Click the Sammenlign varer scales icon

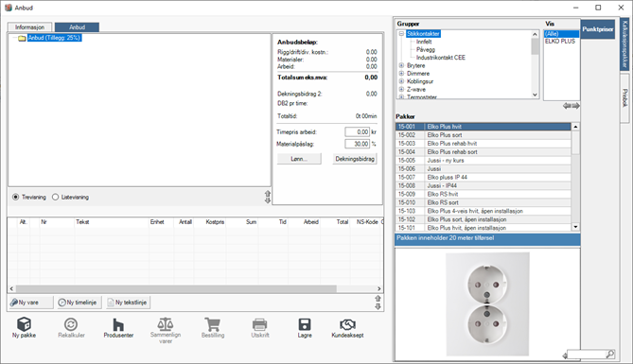pos(166,323)
